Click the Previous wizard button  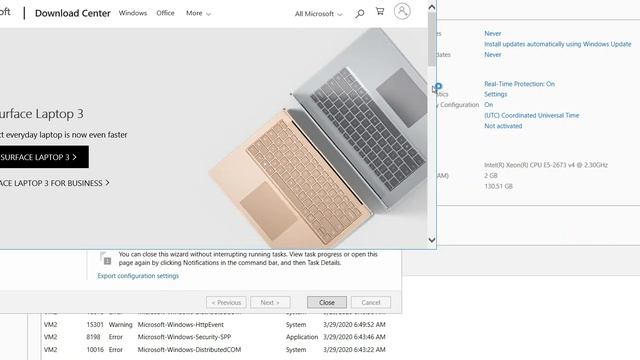point(226,302)
